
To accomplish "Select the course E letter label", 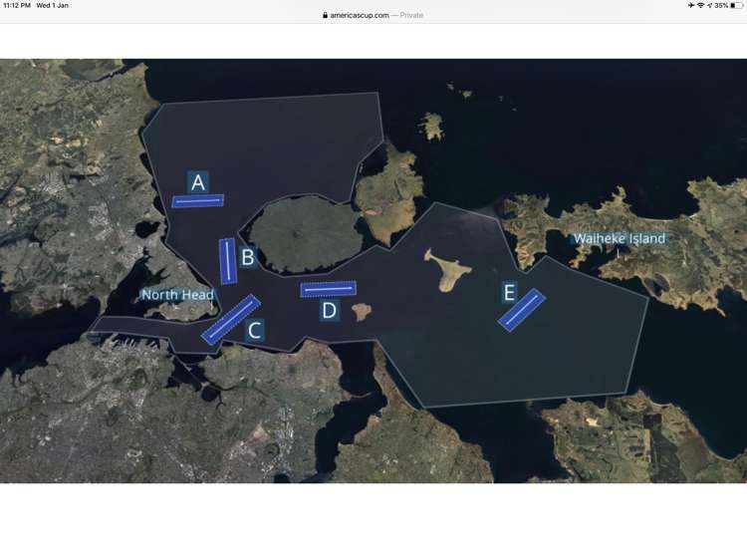I will tap(510, 293).
